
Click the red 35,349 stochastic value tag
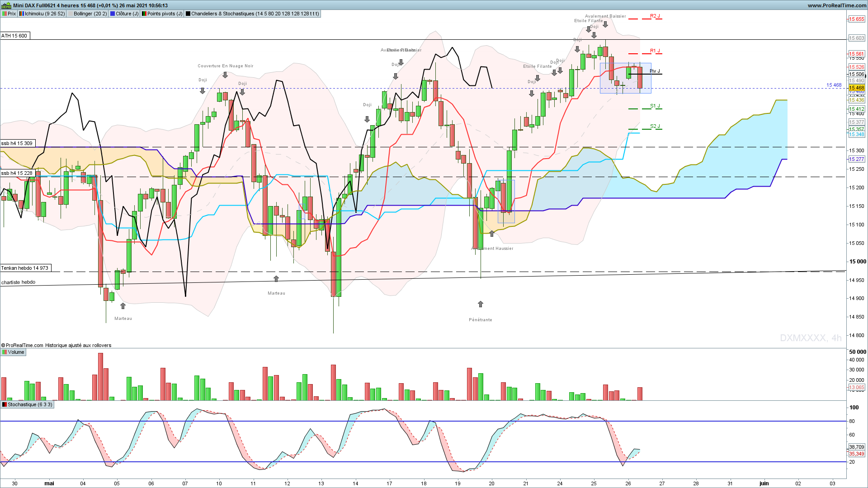857,454
